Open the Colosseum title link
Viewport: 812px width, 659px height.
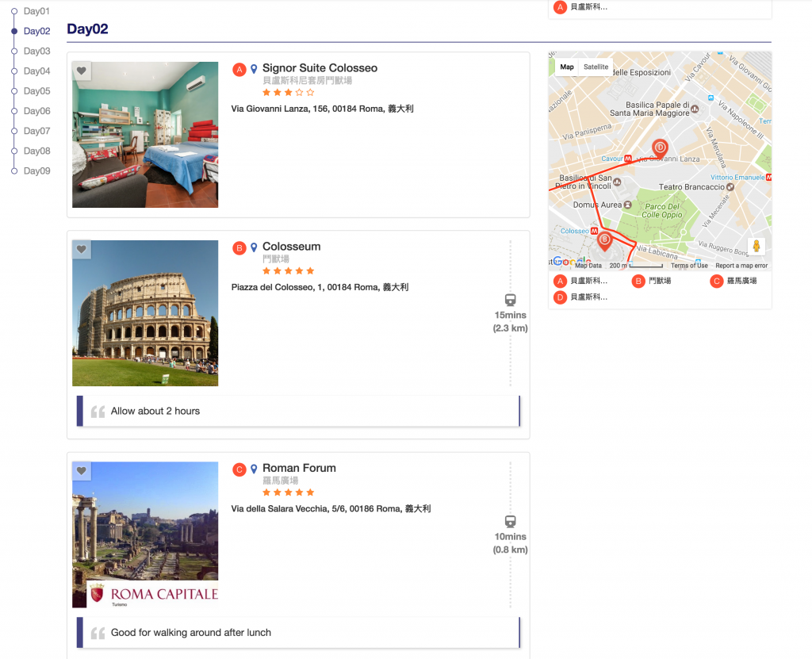point(291,247)
